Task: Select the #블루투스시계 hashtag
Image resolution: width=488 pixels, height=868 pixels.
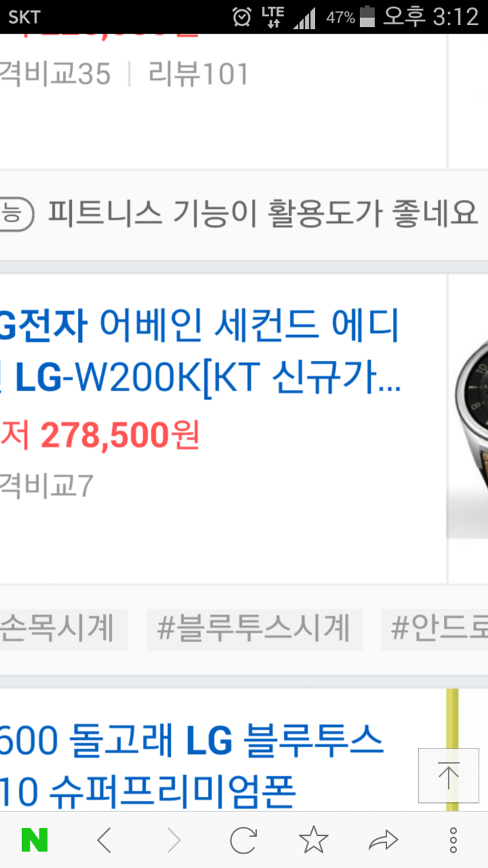Action: [x=254, y=629]
